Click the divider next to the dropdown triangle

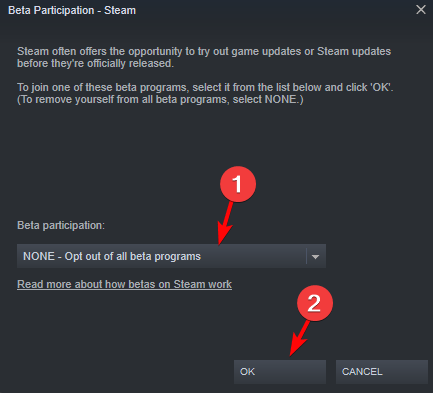[x=306, y=256]
